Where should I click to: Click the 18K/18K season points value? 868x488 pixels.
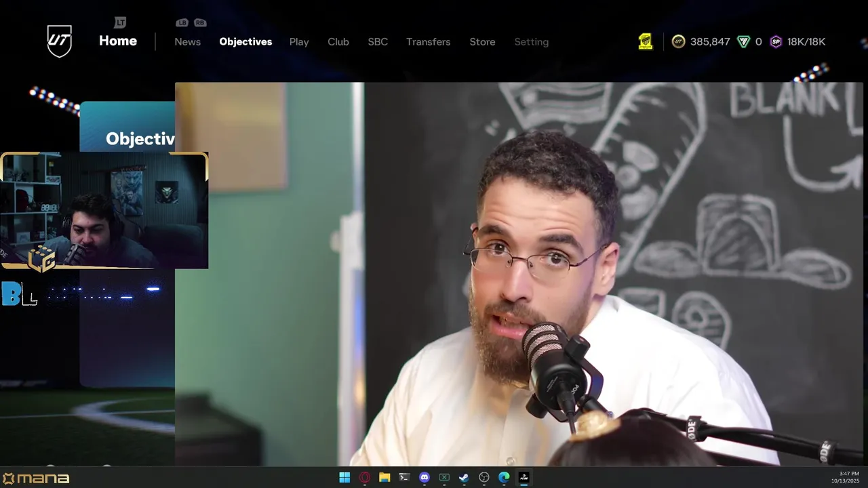pyautogui.click(x=806, y=42)
